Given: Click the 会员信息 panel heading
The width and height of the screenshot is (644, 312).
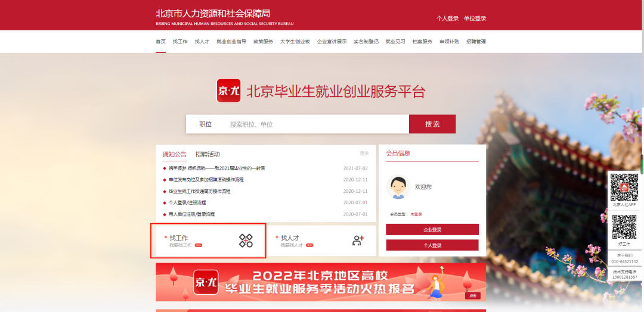Looking at the screenshot, I should click(398, 154).
